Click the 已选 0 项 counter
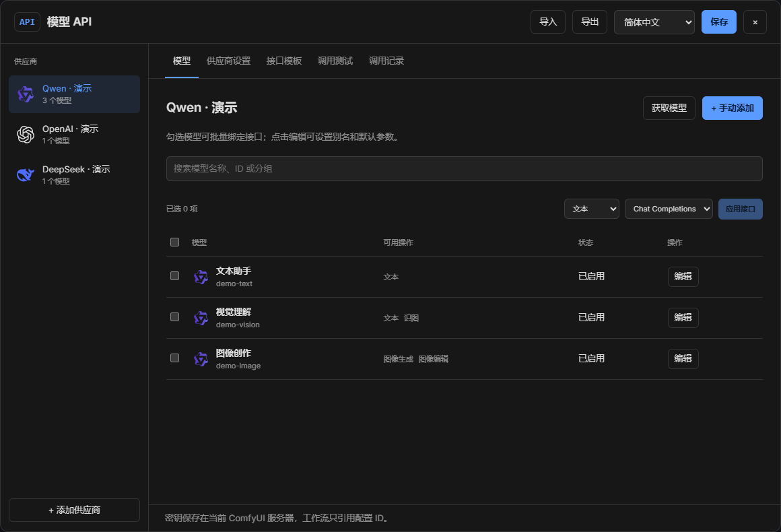 tap(182, 209)
